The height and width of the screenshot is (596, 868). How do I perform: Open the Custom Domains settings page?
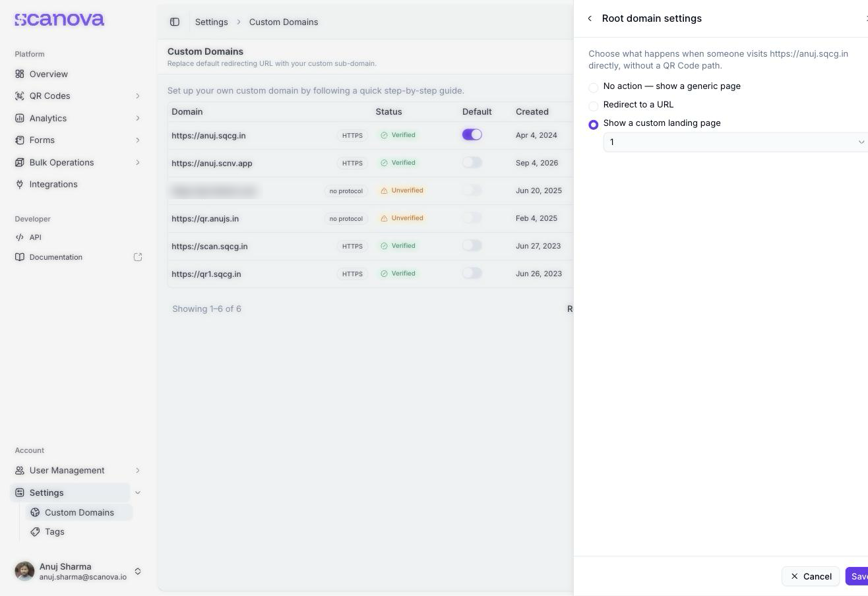pyautogui.click(x=79, y=512)
